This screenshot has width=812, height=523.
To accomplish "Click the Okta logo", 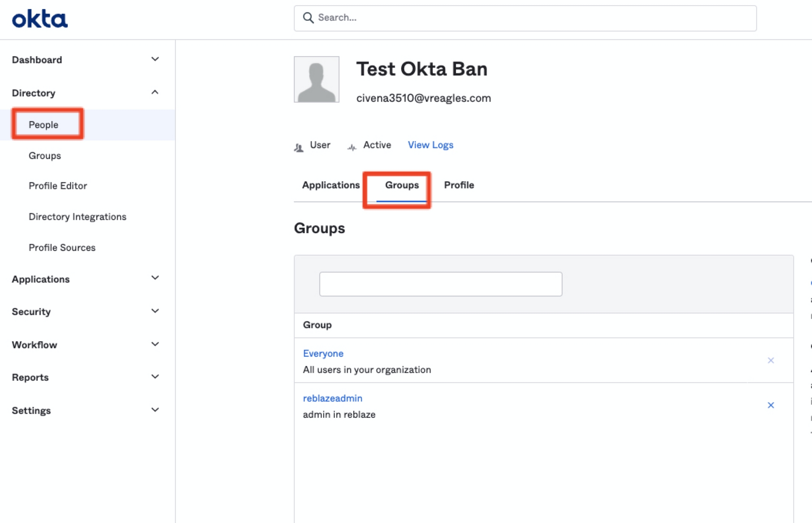I will pos(40,19).
